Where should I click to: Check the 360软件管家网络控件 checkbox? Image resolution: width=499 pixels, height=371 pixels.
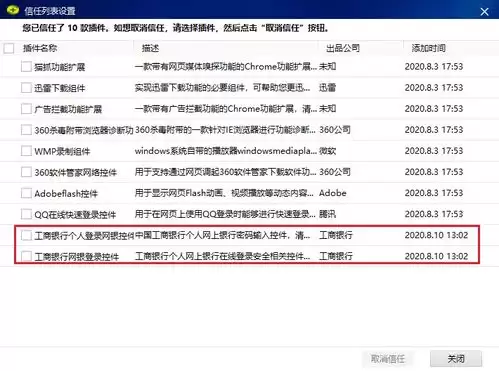click(26, 172)
